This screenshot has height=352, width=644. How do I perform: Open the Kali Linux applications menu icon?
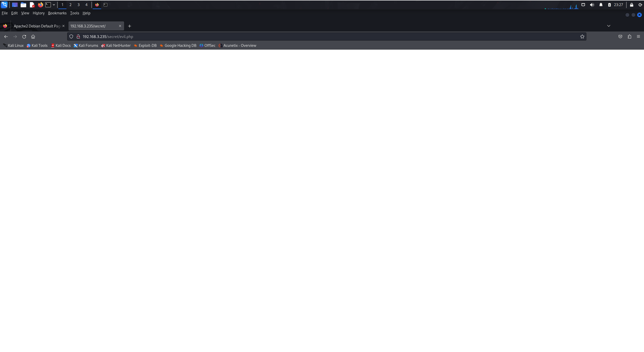click(4, 5)
